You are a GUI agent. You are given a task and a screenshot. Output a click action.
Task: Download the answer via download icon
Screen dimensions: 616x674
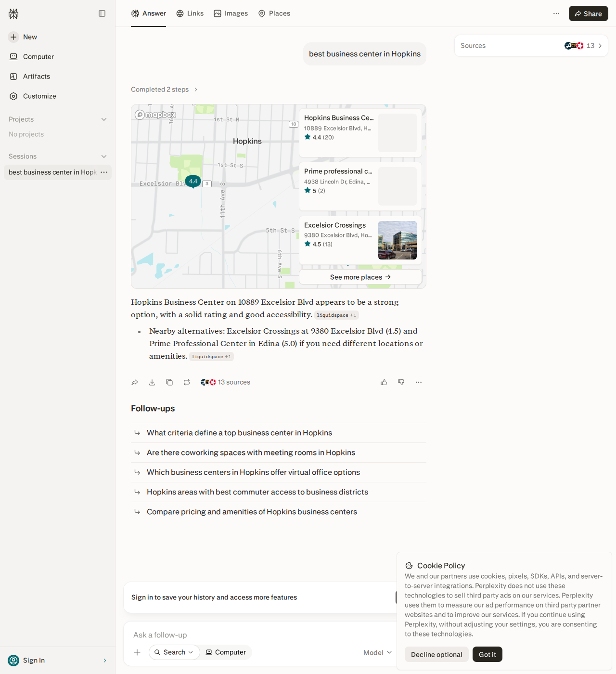(x=152, y=382)
